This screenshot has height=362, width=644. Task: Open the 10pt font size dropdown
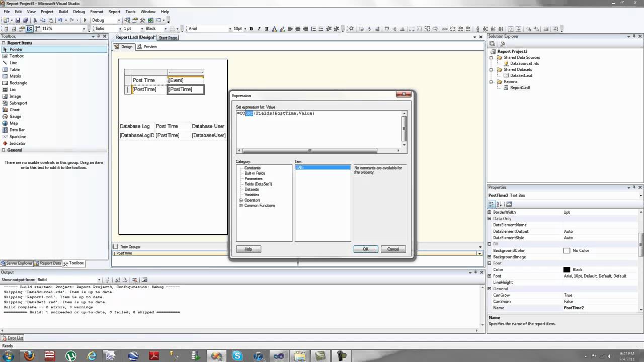(245, 29)
